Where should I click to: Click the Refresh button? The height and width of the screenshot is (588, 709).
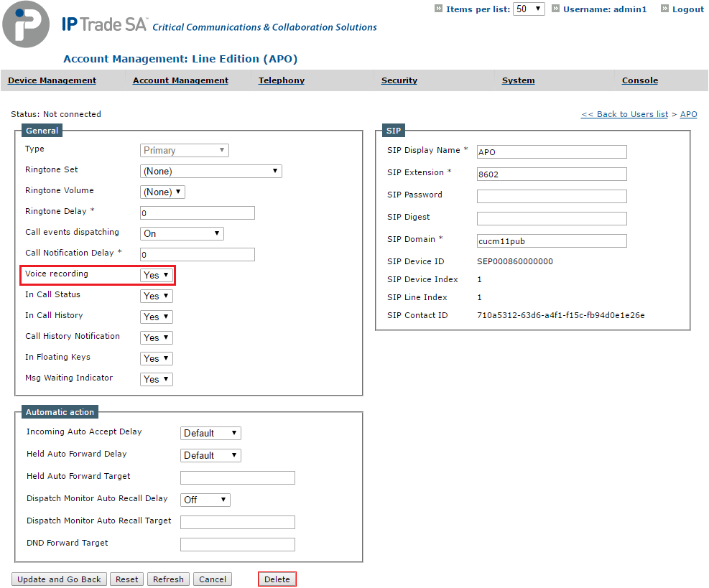pos(168,579)
